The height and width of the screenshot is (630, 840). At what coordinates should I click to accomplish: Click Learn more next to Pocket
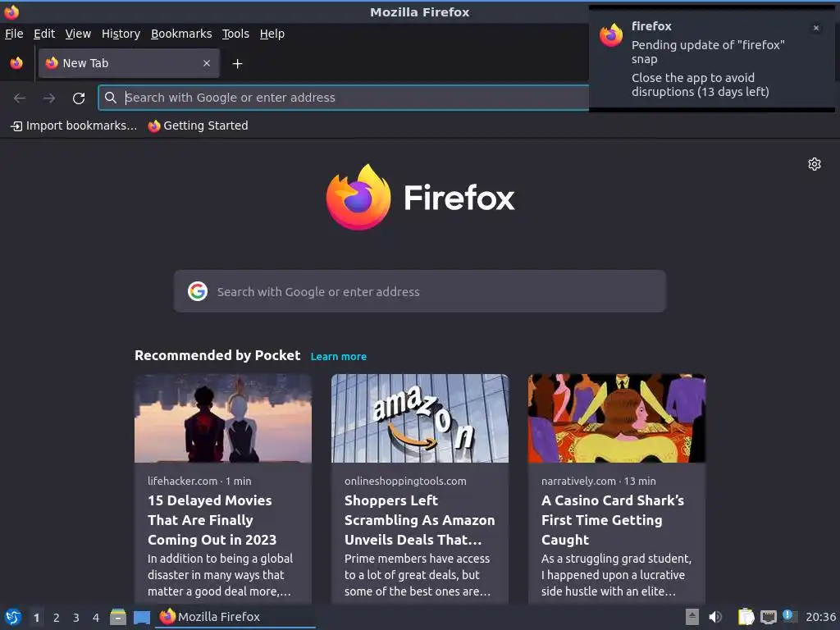click(x=339, y=357)
